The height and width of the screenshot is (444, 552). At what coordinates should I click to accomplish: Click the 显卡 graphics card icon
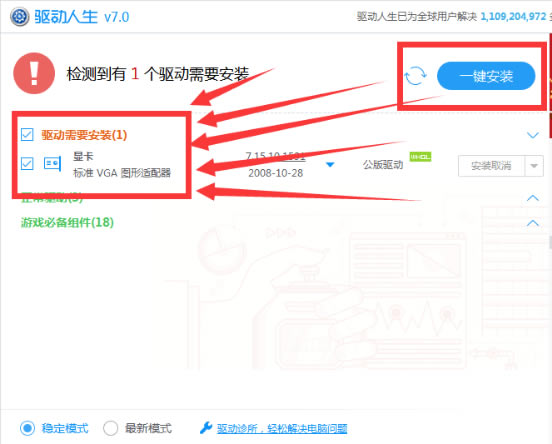[52, 164]
